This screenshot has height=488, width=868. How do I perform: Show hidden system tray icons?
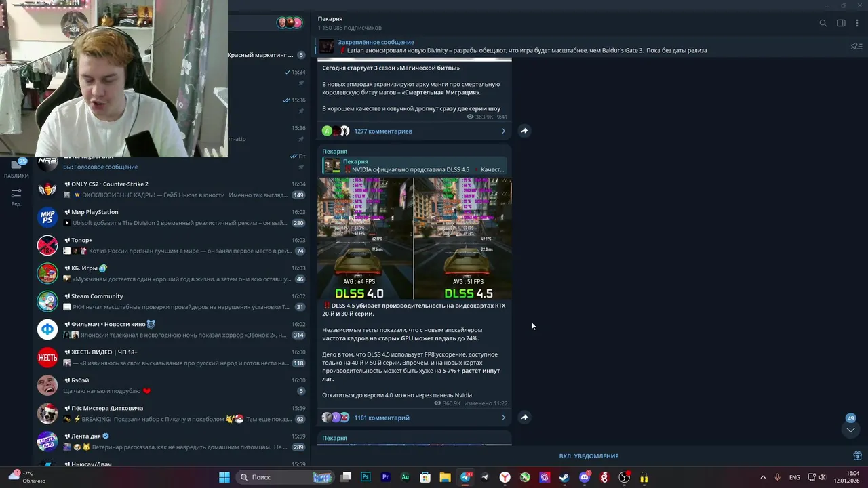[763, 477]
